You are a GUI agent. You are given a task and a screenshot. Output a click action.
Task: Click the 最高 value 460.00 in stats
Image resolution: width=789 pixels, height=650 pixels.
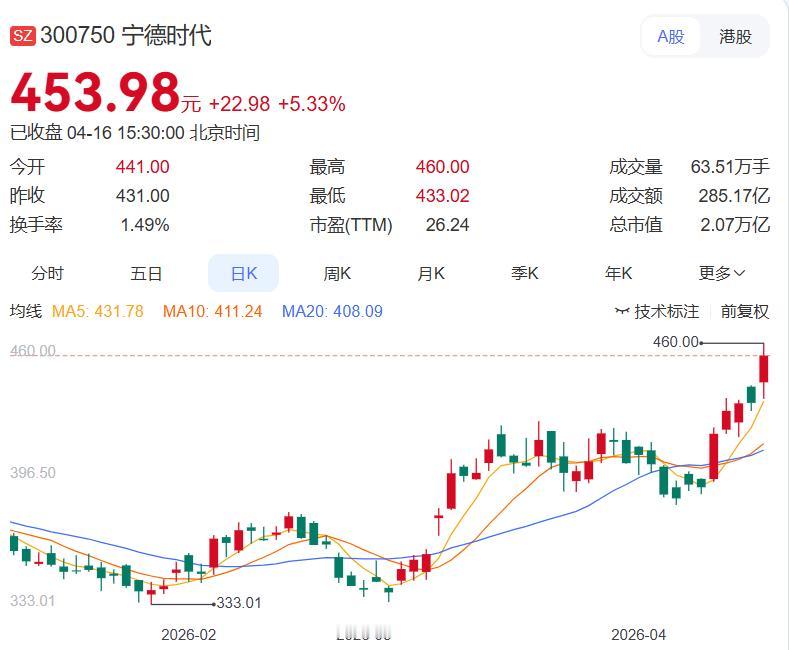[x=442, y=167]
